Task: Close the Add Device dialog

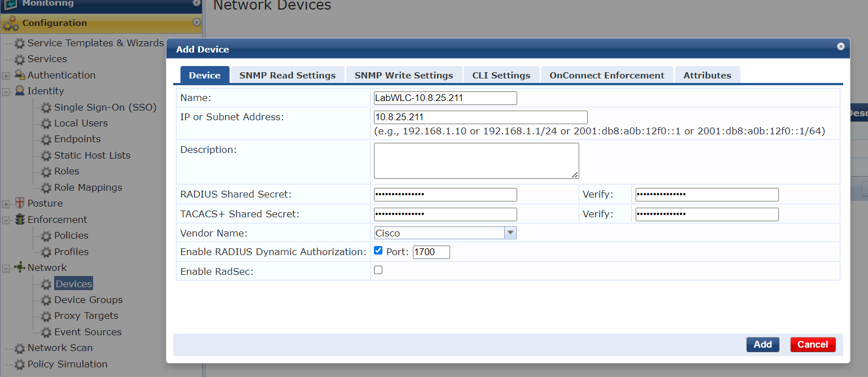Action: click(840, 46)
